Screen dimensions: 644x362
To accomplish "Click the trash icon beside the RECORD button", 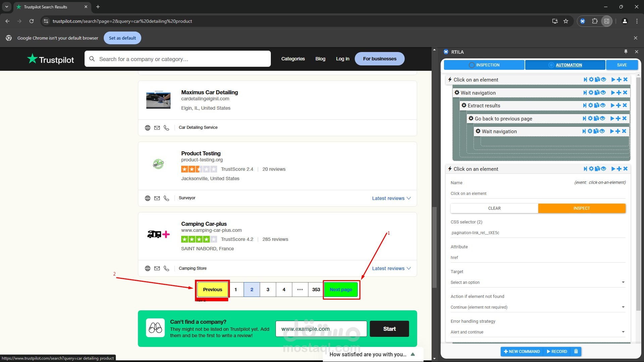I will coord(576,351).
